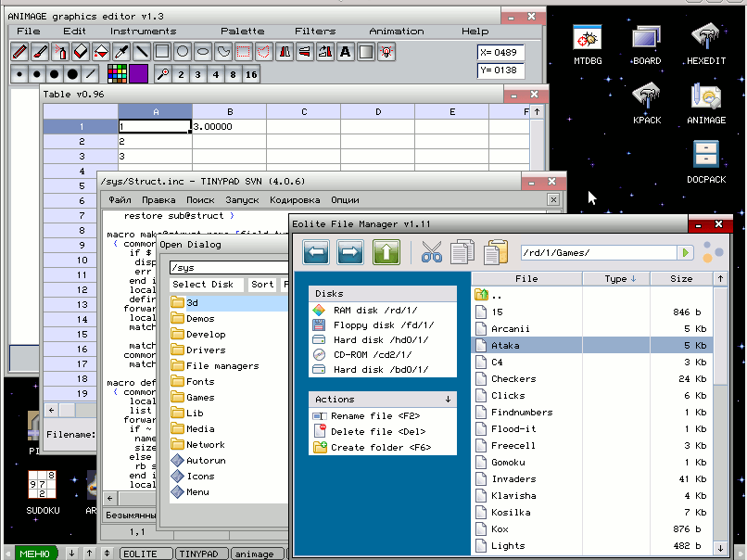Select the Line drawing tool in ANIMAGE
This screenshot has height=560, width=747.
142,52
